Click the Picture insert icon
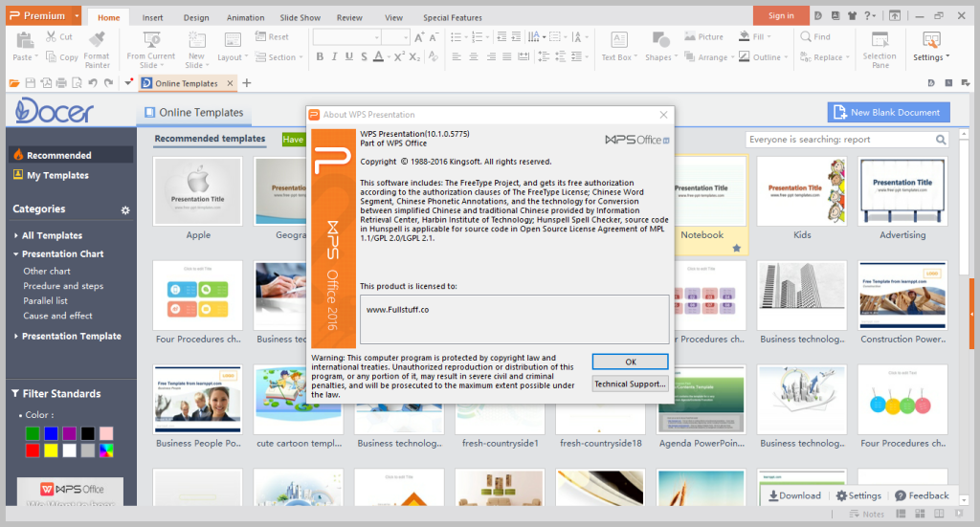This screenshot has height=527, width=980. tap(689, 37)
